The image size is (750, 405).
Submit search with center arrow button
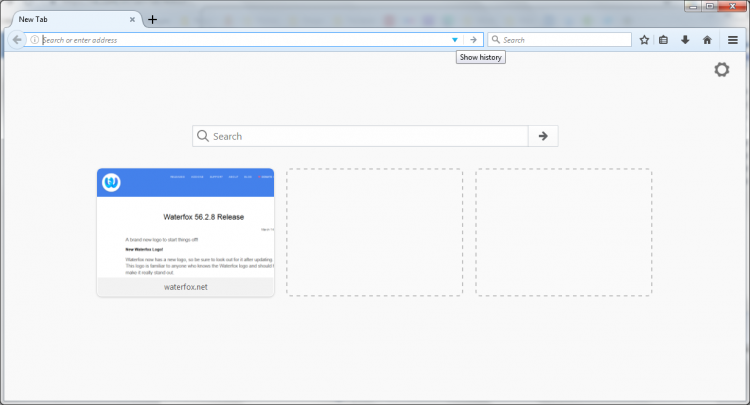543,136
